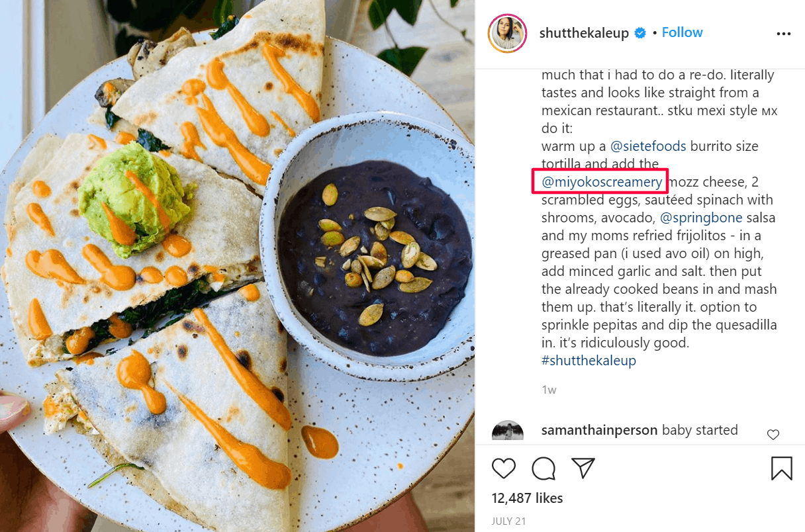Open the #shutthekaleup hashtag

pyautogui.click(x=589, y=361)
